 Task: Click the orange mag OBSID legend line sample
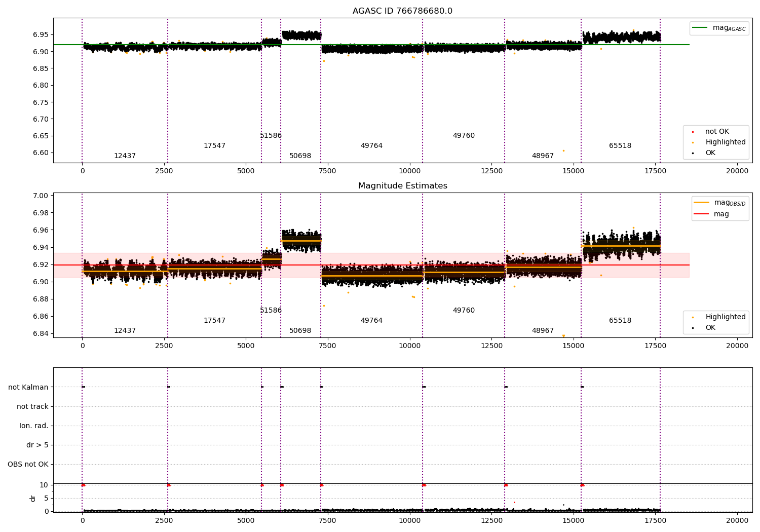click(x=702, y=203)
